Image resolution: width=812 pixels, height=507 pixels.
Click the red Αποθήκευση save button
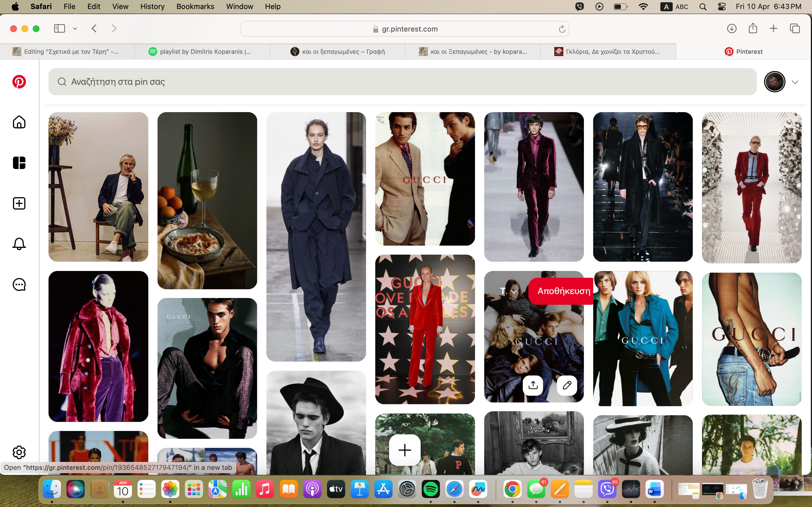click(x=563, y=291)
